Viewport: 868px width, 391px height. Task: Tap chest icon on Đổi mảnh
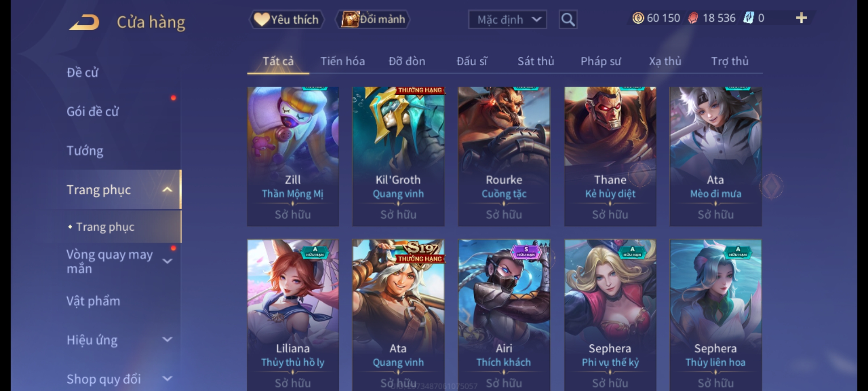point(350,19)
